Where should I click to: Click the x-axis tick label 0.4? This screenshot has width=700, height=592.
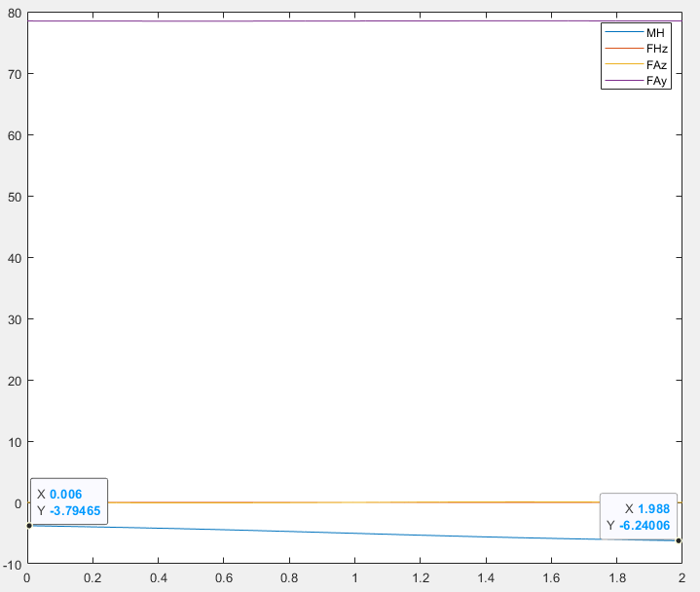(158, 577)
